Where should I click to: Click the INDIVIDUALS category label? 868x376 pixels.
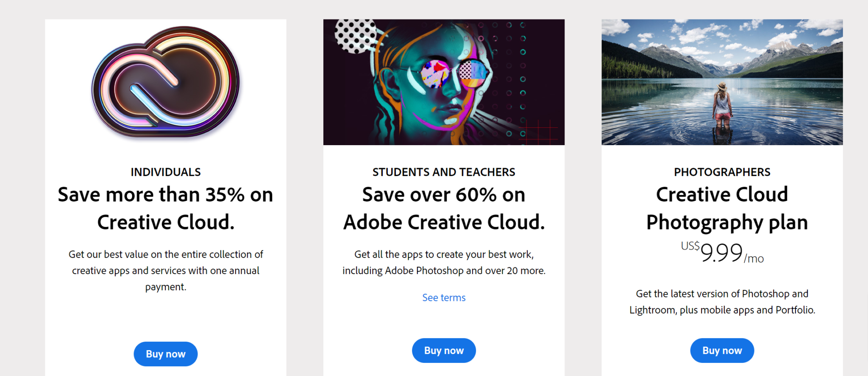point(165,172)
